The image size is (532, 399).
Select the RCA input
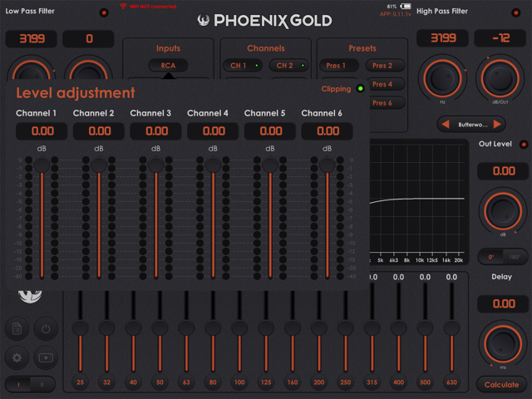click(x=168, y=66)
